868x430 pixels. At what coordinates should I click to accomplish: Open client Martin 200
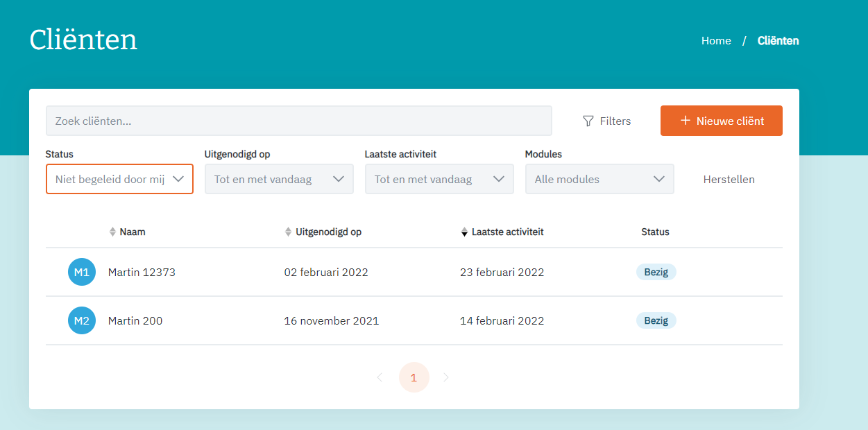point(135,320)
